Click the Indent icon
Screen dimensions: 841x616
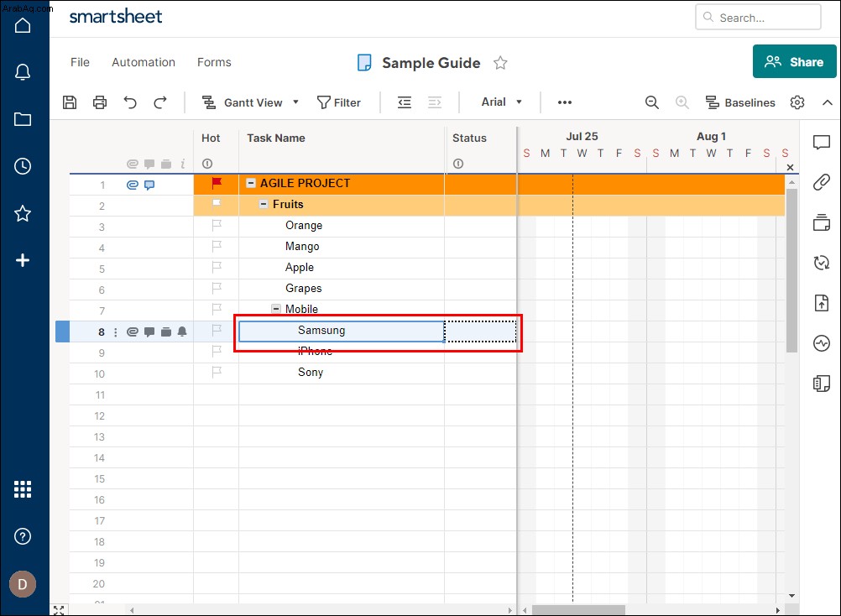[x=435, y=102]
